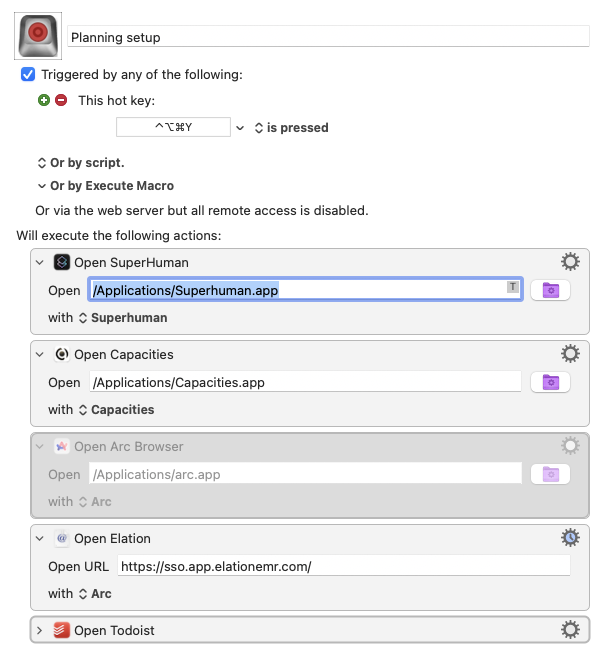Change the 'is pressed' trigger condition
604x671 pixels.
pos(292,128)
